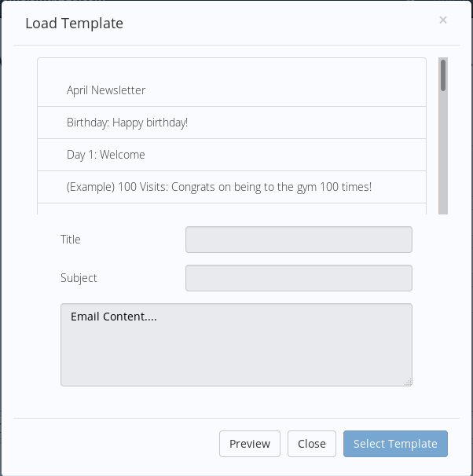Image resolution: width=473 pixels, height=476 pixels.
Task: Focus the Subject input field
Action: (x=299, y=278)
